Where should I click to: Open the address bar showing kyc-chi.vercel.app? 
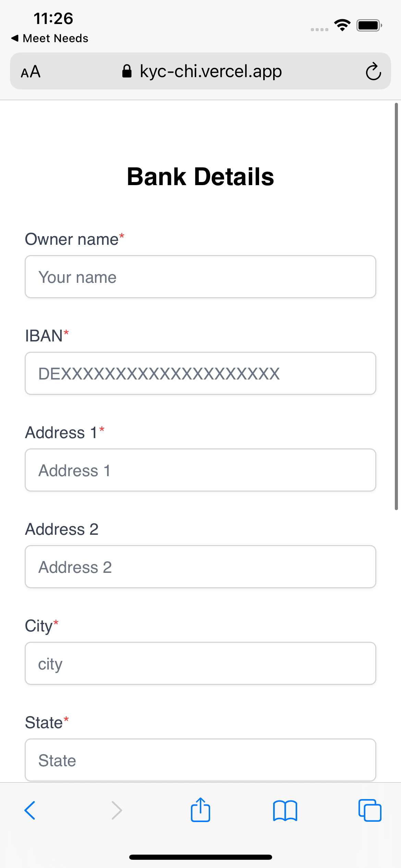210,71
